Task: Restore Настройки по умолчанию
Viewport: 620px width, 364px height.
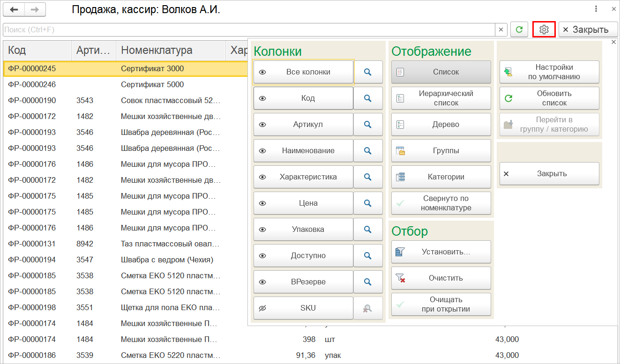Action: (549, 72)
